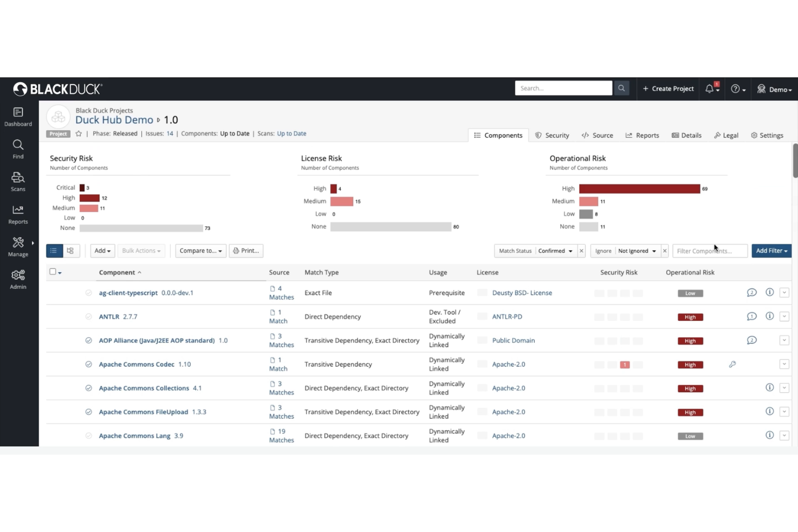Image resolution: width=798 pixels, height=532 pixels.
Task: Open the Add Filter dropdown
Action: 772,251
